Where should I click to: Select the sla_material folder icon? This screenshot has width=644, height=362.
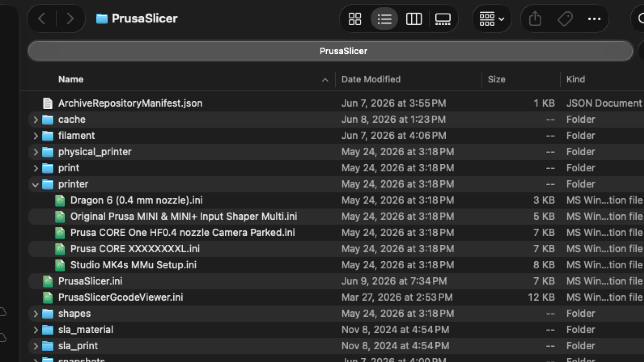(48, 330)
